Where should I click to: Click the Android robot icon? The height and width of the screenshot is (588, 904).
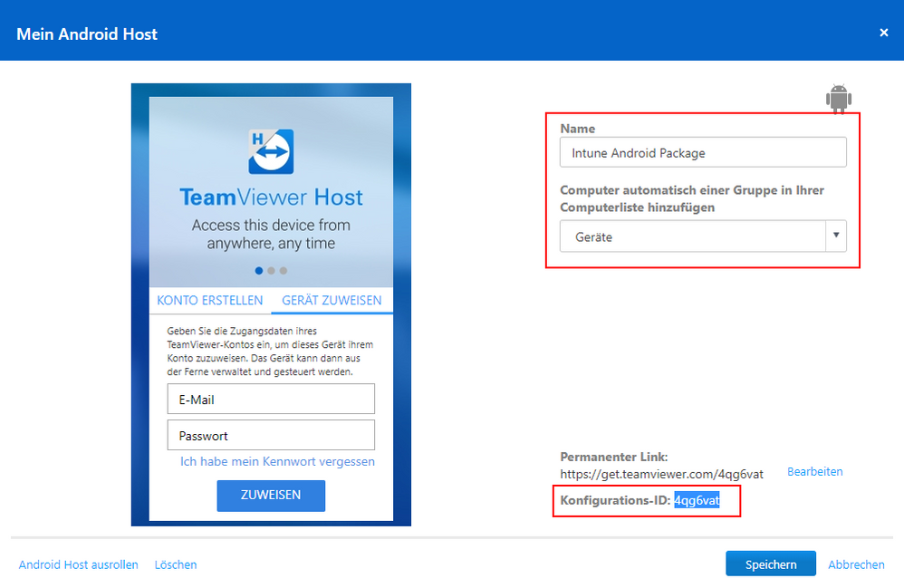coord(838,98)
